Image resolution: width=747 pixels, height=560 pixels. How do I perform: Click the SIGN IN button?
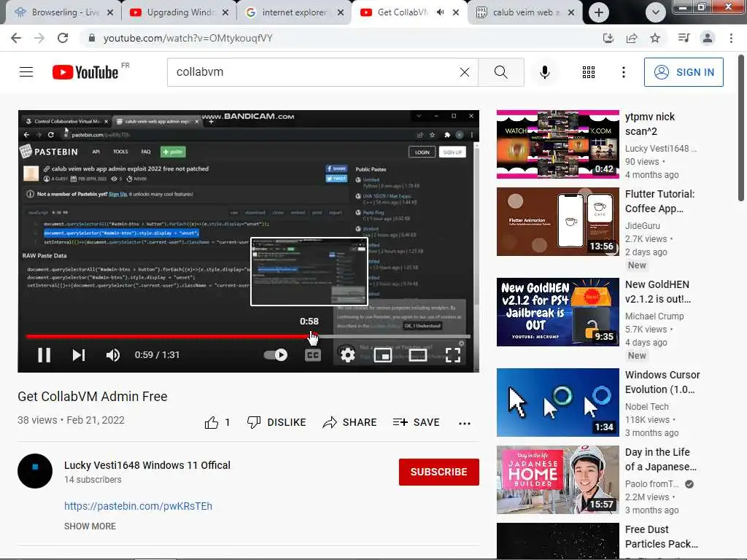pos(683,72)
